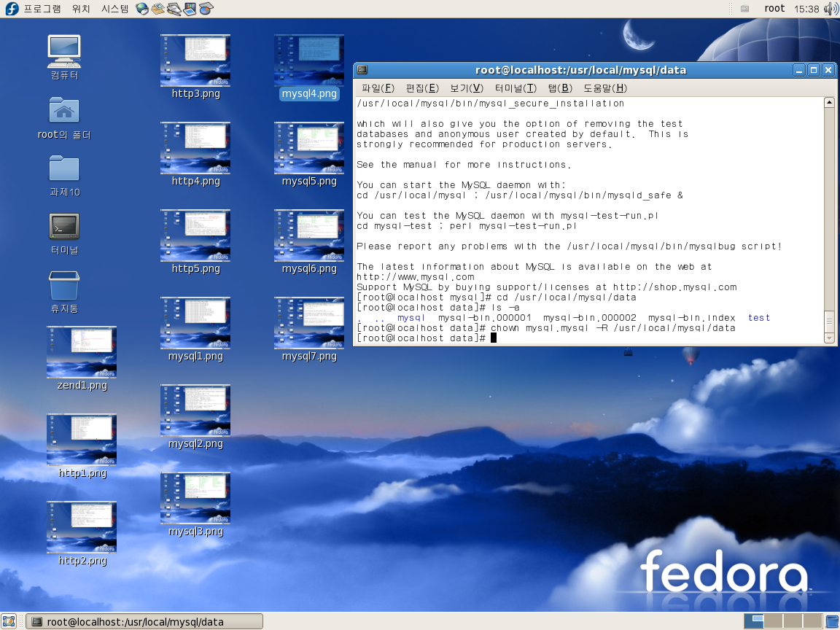Launch the Evolution mail launcher icon
The image size is (840, 630).
tap(158, 9)
